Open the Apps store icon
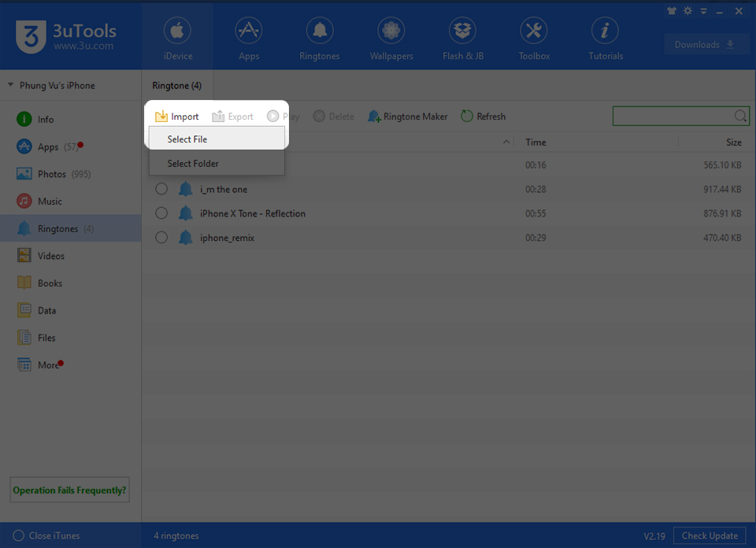 (249, 38)
